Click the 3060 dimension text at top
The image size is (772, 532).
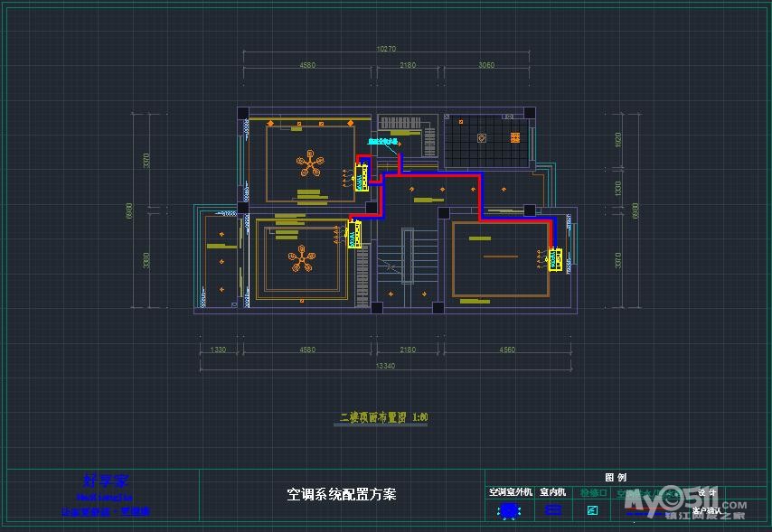coord(486,65)
